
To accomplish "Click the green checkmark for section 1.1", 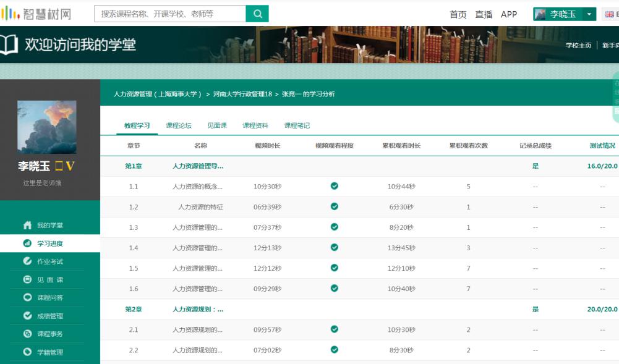I will 335,186.
